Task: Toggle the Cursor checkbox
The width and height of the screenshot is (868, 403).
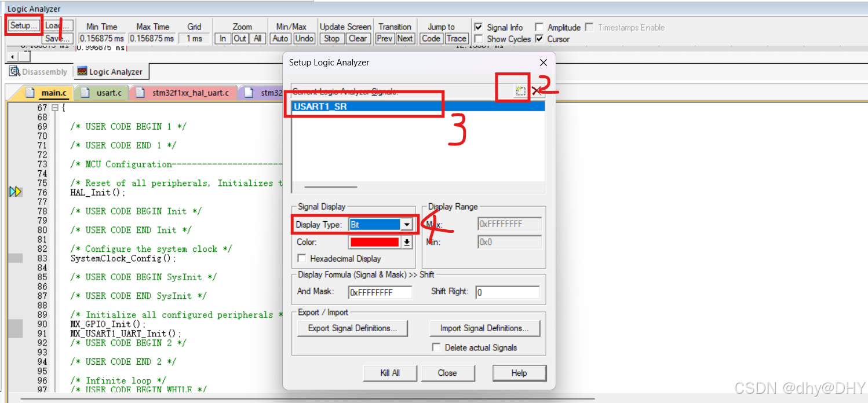Action: [x=539, y=39]
